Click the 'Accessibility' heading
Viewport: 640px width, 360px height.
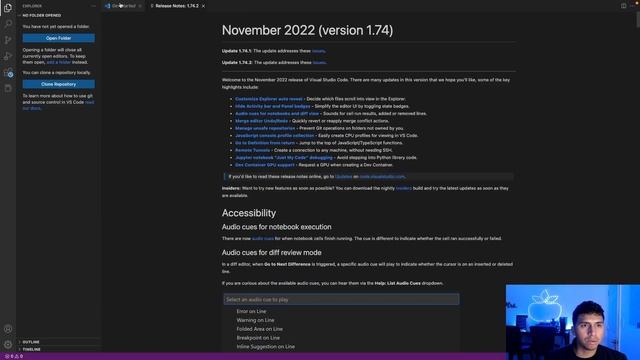click(x=249, y=213)
